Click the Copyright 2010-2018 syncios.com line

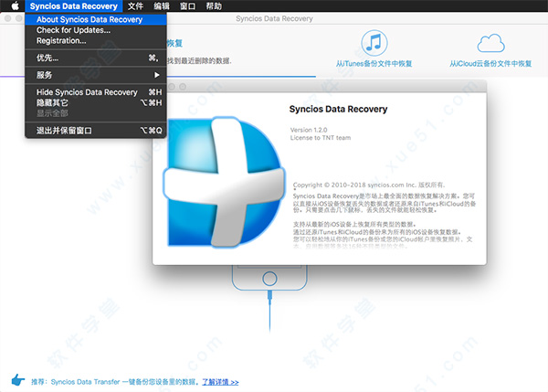(369, 185)
